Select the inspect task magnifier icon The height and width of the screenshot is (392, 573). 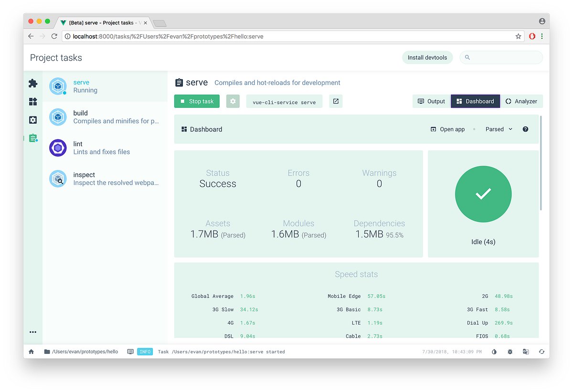pyautogui.click(x=58, y=179)
